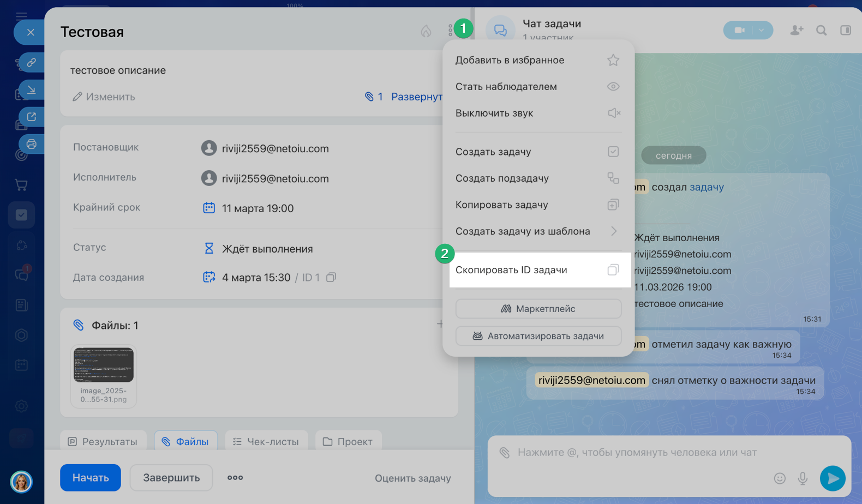The height and width of the screenshot is (504, 862).
Task: Switch to the Чек-листы tab
Action: pos(266,441)
